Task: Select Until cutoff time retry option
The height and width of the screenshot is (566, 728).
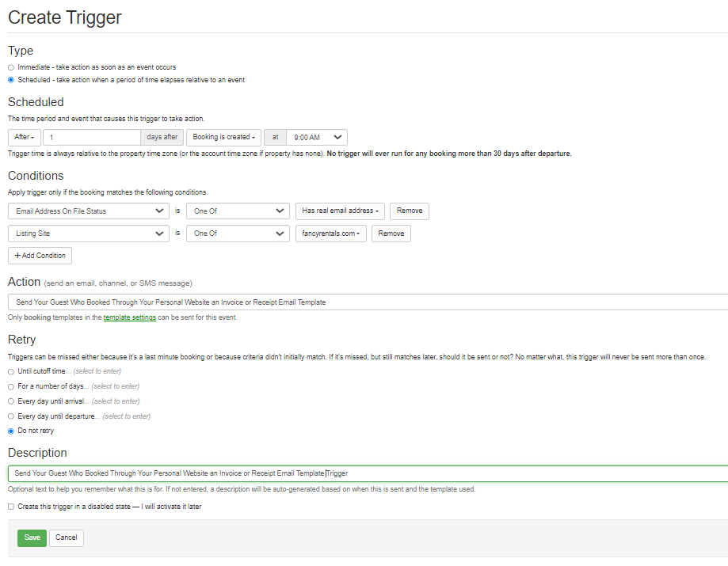Action: pos(11,371)
